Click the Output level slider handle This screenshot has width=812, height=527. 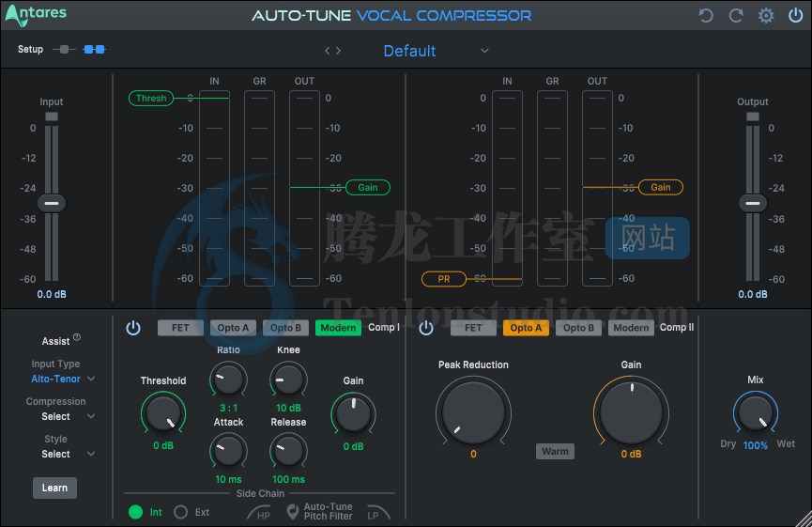753,203
